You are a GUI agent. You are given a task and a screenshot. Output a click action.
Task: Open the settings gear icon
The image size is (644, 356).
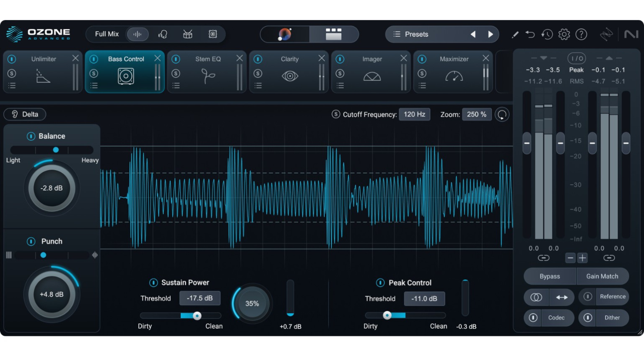(x=564, y=34)
